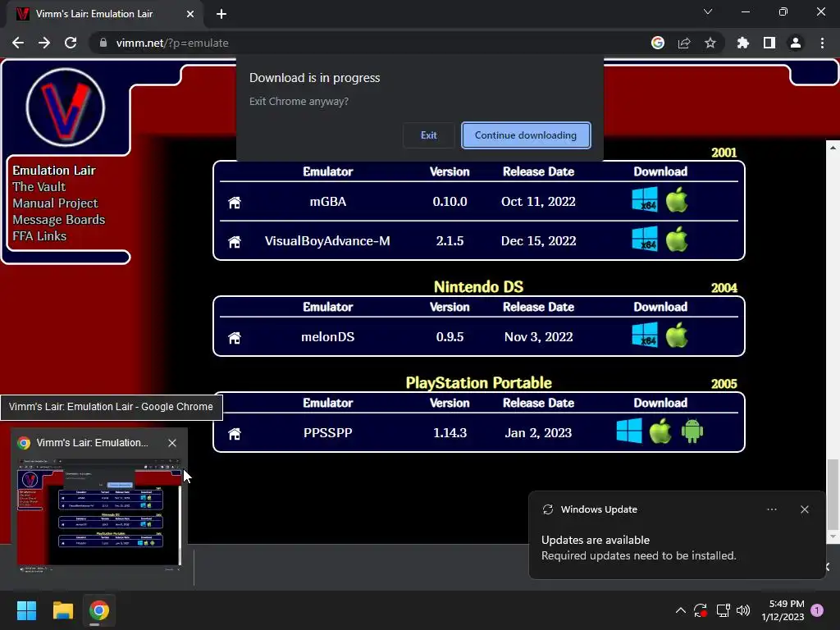
Task: Open mGBA homepage via house icon
Action: click(x=234, y=203)
